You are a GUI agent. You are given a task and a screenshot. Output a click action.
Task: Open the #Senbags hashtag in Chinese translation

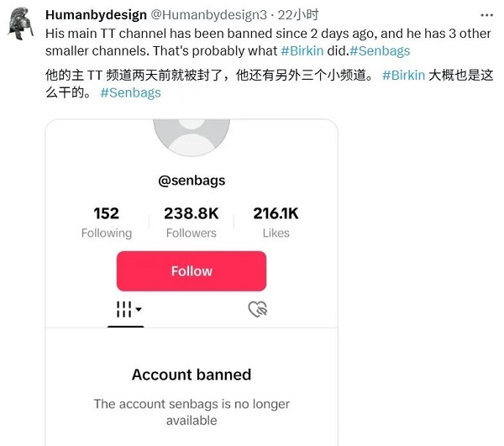130,93
